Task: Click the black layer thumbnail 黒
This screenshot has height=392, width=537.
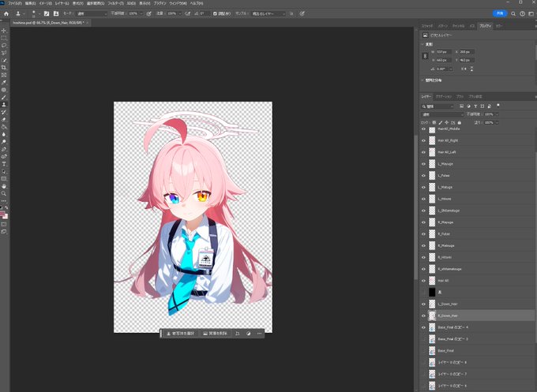Action: (432, 293)
